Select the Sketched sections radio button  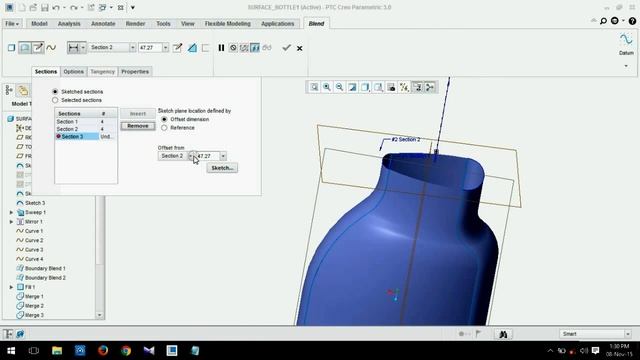click(55, 91)
